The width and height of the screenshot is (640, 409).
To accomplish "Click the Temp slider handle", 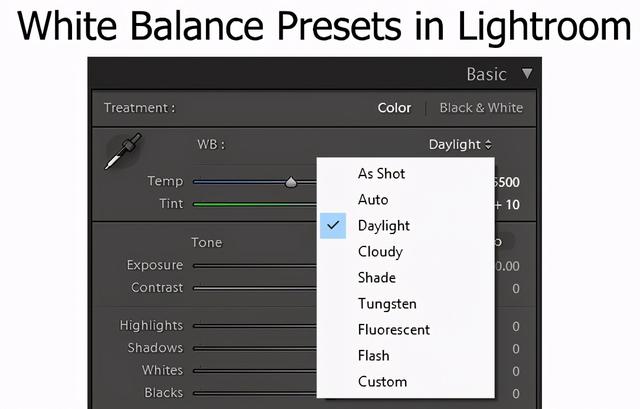I will (x=291, y=182).
